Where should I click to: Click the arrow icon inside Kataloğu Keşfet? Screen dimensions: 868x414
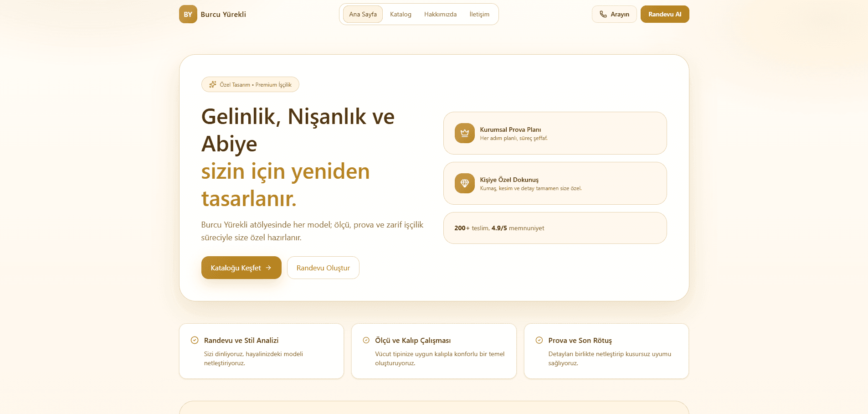pos(269,268)
